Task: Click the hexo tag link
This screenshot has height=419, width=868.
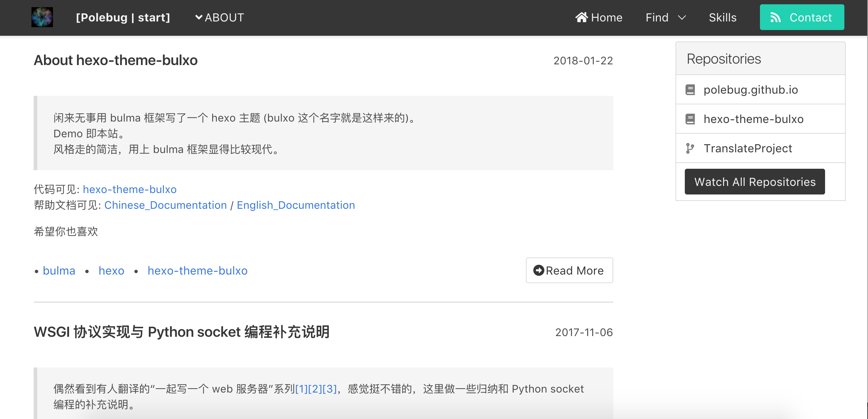Action: click(x=111, y=271)
